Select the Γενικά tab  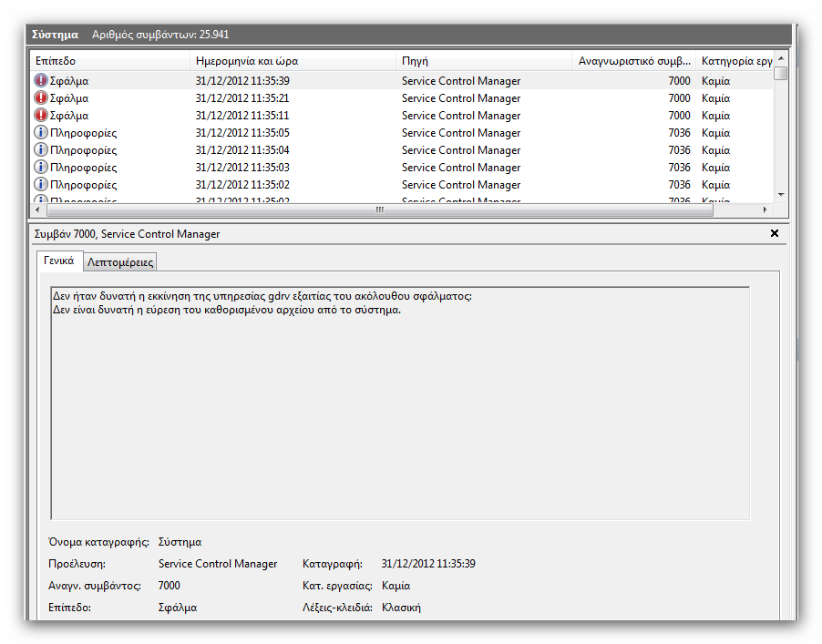tap(58, 261)
